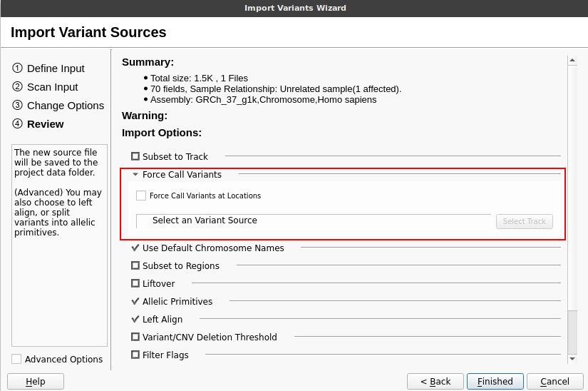Click the step 3 Change Options circled number icon
The image size is (588, 391).
pyautogui.click(x=17, y=105)
